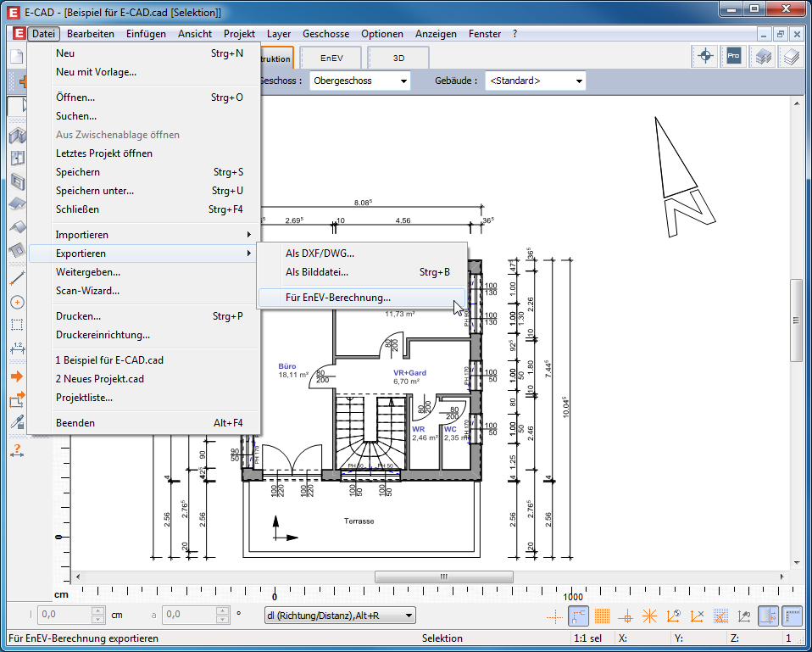Toggle the dashed crosshair cursor option
The width and height of the screenshot is (812, 652).
tap(554, 616)
